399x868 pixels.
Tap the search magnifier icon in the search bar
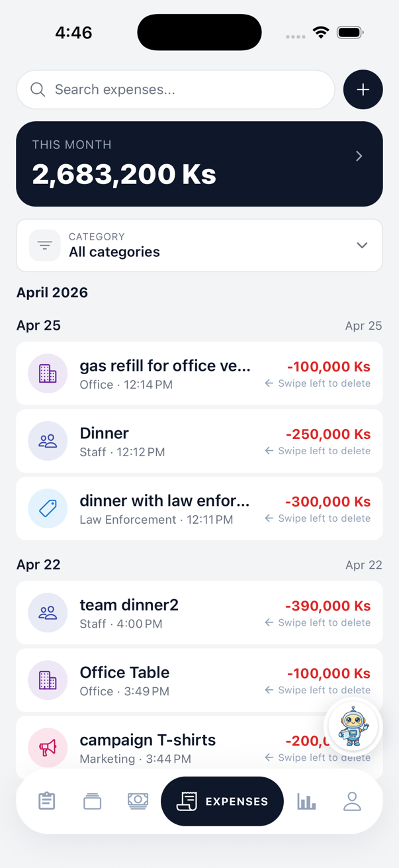click(38, 89)
